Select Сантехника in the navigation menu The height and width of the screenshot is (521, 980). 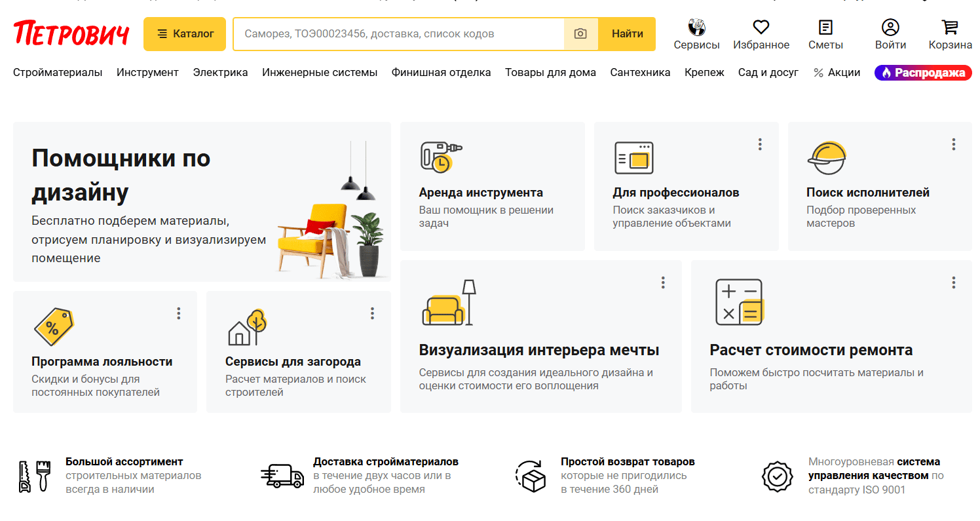pyautogui.click(x=640, y=72)
